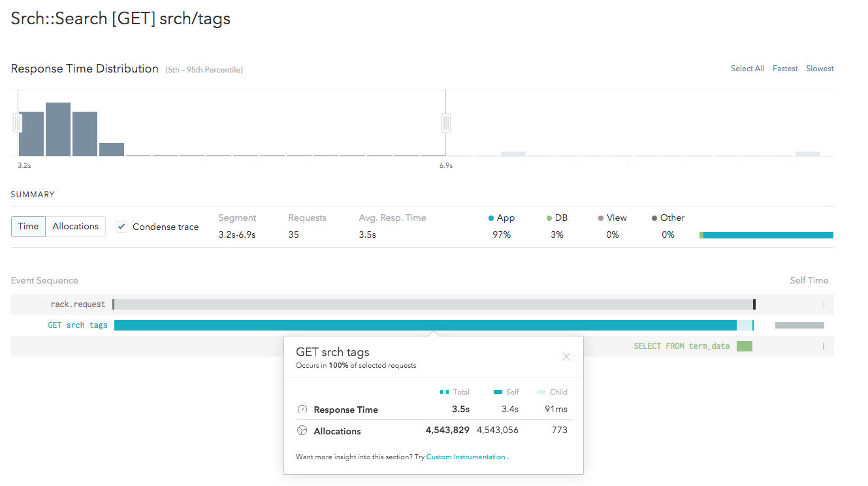The height and width of the screenshot is (486, 868).
Task: Click the Total legend swatch in the popup
Action: [x=444, y=392]
